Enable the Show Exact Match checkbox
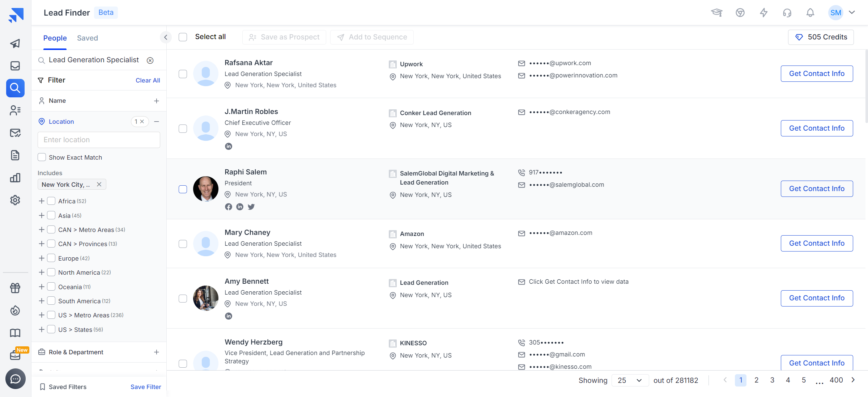Image resolution: width=868 pixels, height=397 pixels. click(42, 157)
